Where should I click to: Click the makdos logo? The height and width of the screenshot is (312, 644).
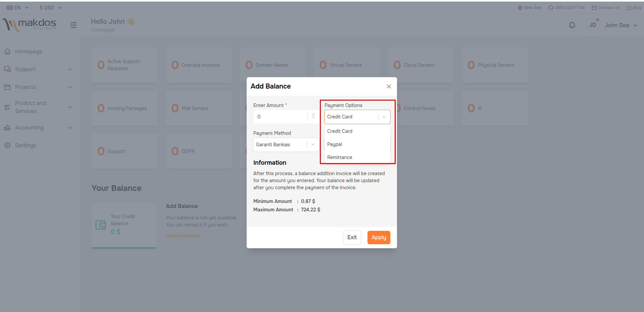pyautogui.click(x=30, y=24)
